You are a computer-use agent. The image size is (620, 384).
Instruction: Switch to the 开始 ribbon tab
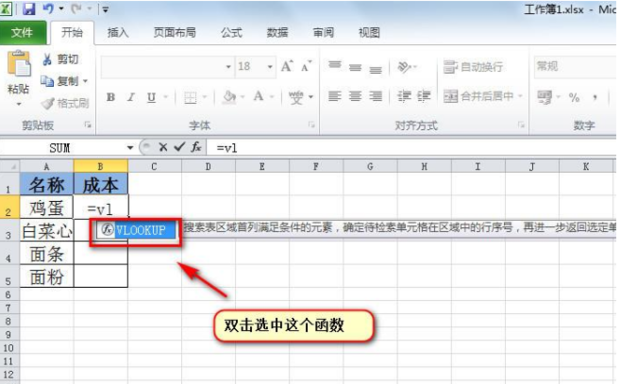(72, 32)
